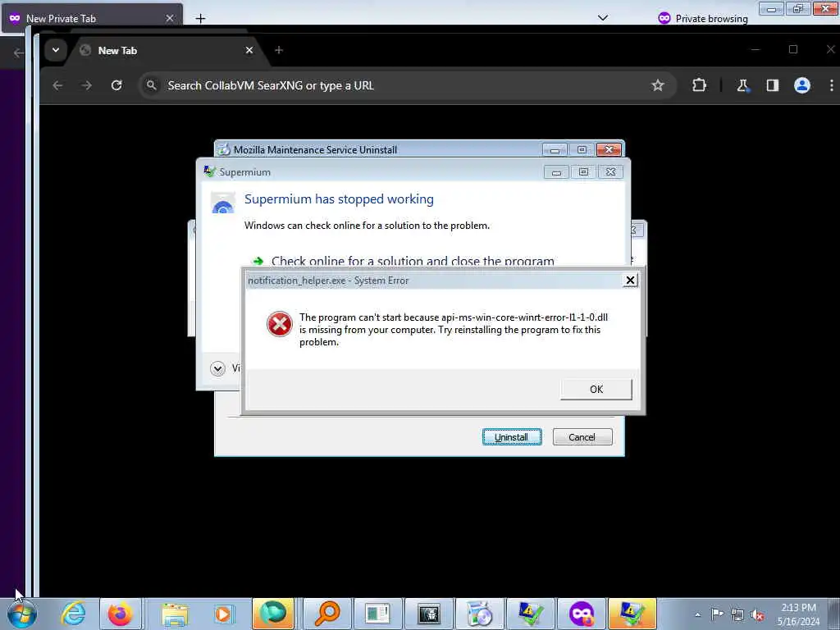This screenshot has width=840, height=630.
Task: Click the back arrow in the Firefox window
Action: pyautogui.click(x=18, y=52)
